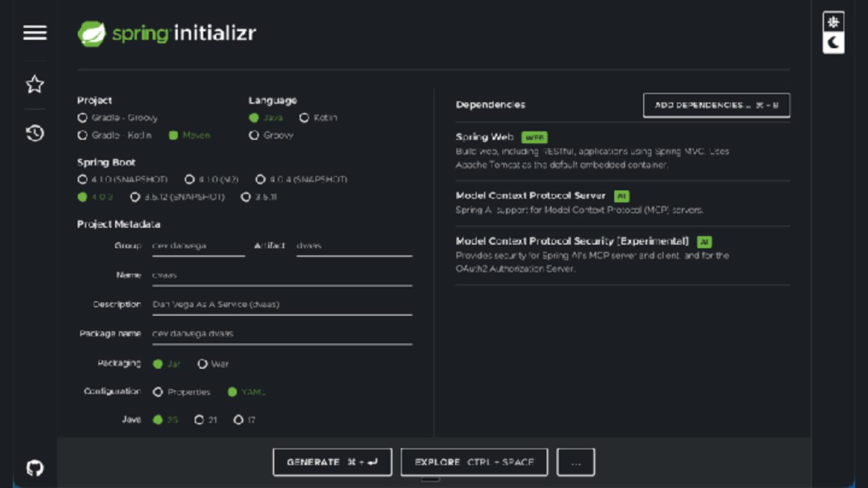The width and height of the screenshot is (868, 488).
Task: Click AI badge next to MCP Security
Action: pos(704,242)
